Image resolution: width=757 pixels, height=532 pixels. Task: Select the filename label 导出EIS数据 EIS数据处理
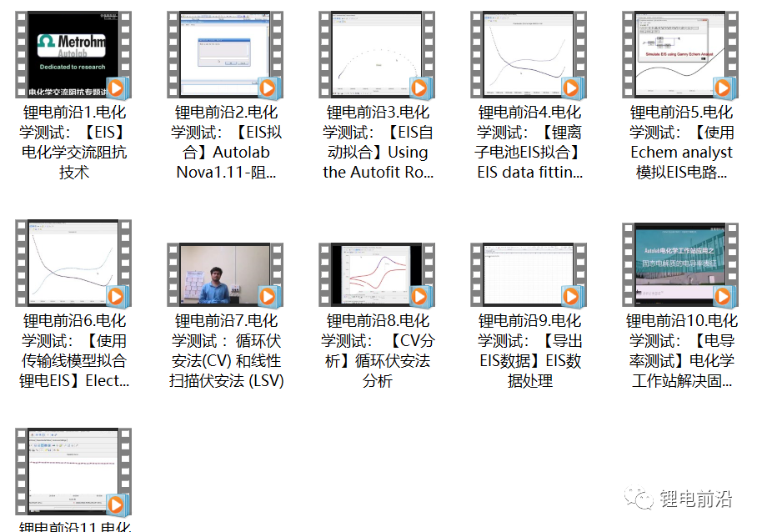pos(529,350)
